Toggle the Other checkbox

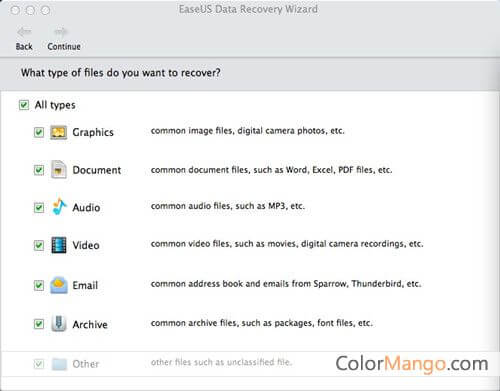click(x=39, y=364)
